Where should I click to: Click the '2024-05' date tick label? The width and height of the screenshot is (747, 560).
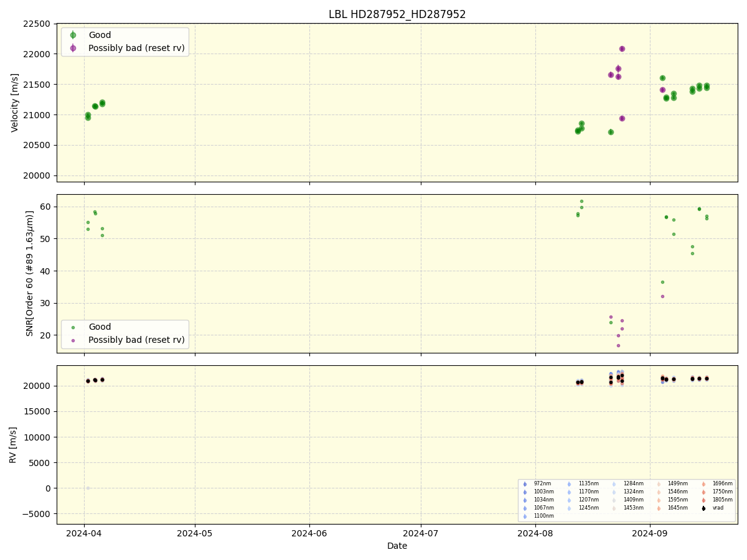[x=195, y=533]
